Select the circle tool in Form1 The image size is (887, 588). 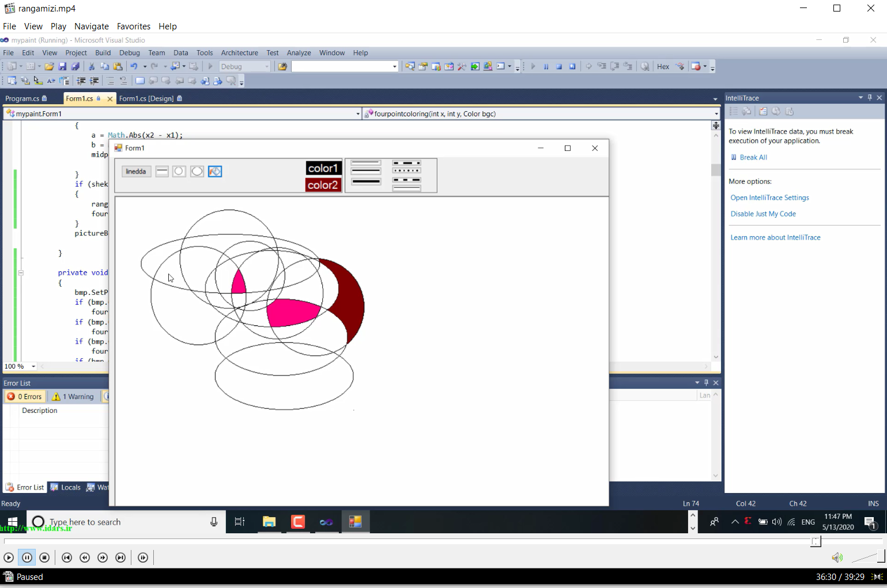179,172
